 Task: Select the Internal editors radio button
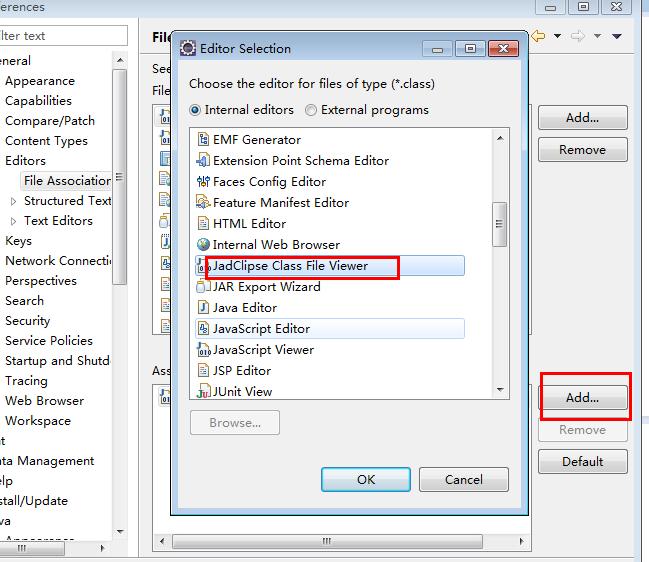click(195, 110)
